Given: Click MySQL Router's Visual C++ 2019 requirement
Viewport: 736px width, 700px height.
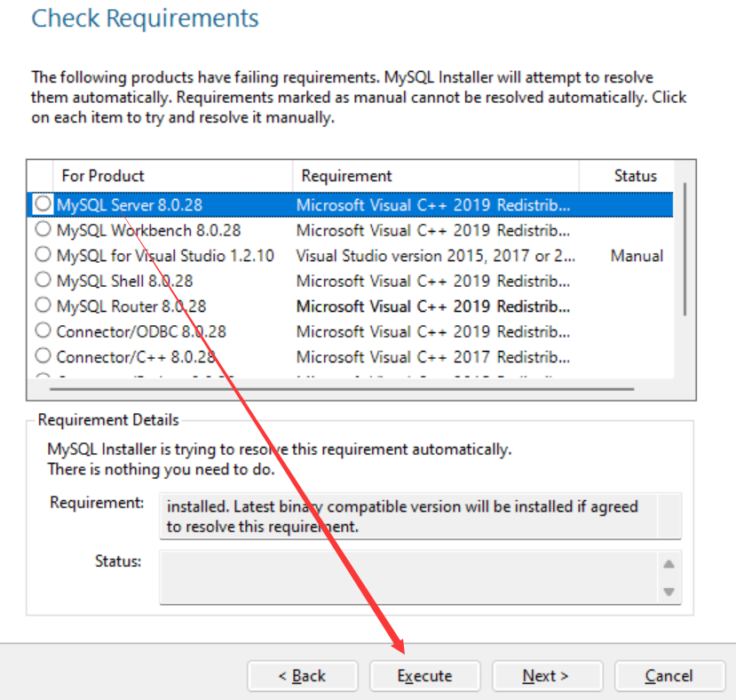Looking at the screenshot, I should click(433, 306).
